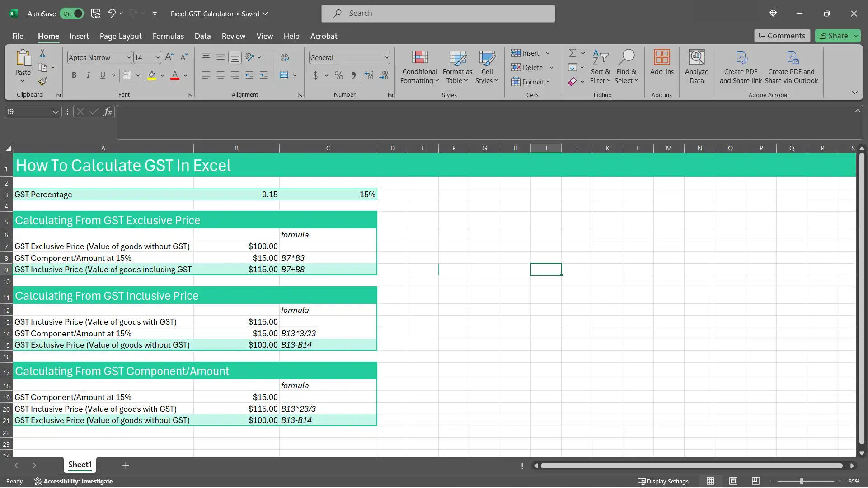
Task: Toggle Wrap Text for the cell
Action: point(285,57)
